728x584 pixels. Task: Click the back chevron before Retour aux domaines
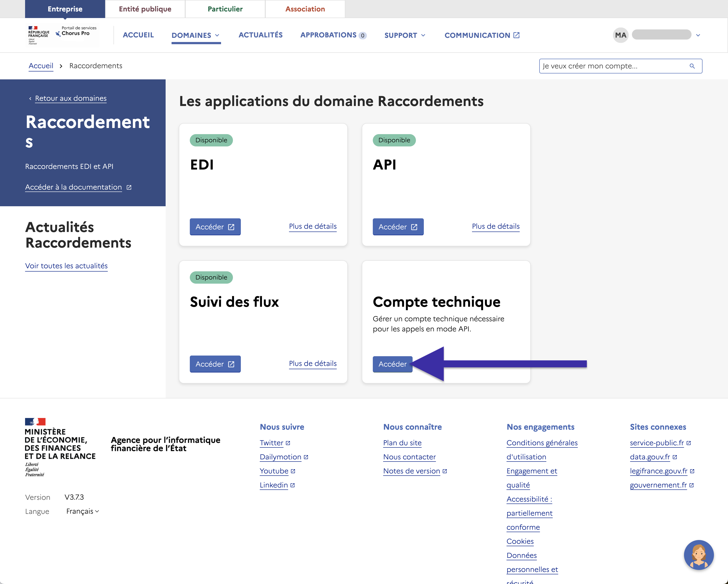(30, 99)
